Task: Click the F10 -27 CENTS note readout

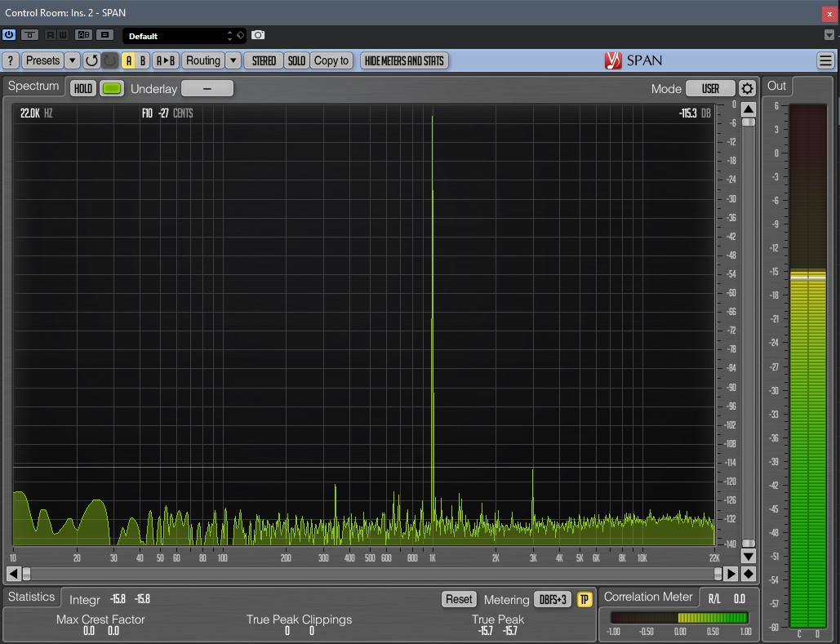Action: (167, 113)
